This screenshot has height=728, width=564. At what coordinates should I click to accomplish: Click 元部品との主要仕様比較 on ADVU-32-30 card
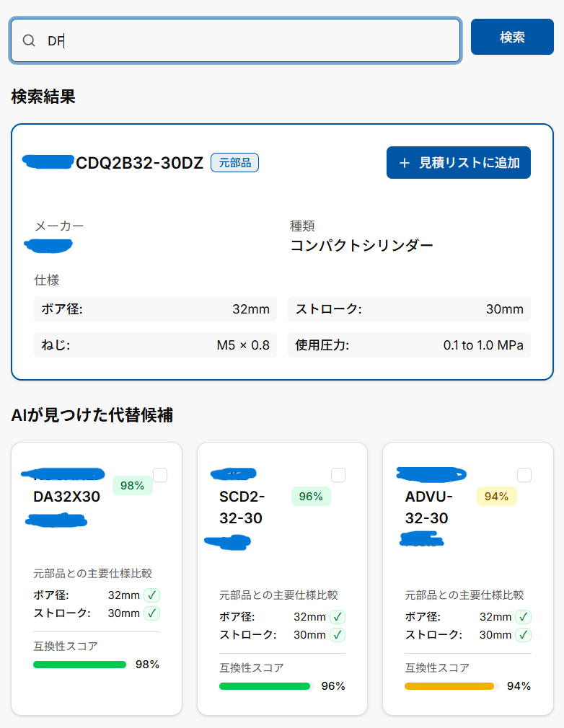[464, 595]
